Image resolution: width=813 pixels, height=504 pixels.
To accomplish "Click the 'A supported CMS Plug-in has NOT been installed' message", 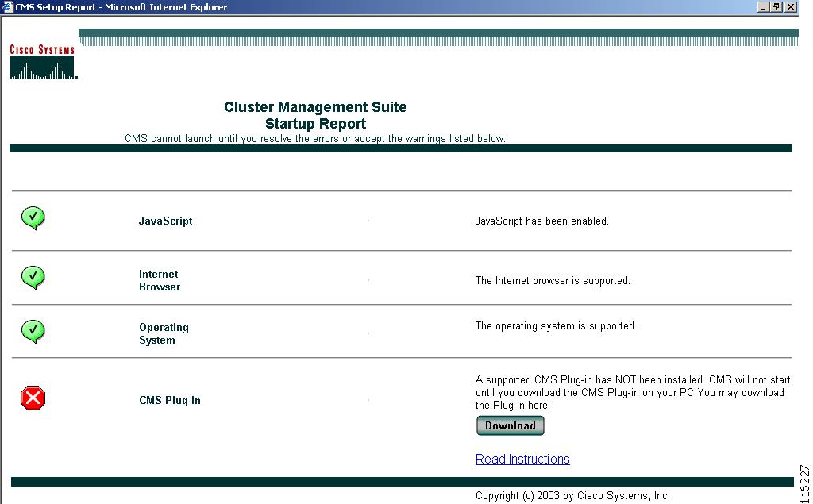I will pos(633,393).
